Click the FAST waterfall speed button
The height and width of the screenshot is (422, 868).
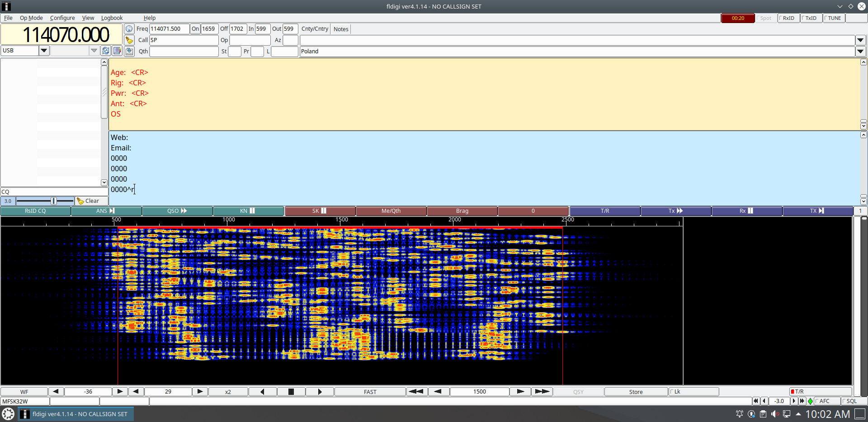[370, 392]
